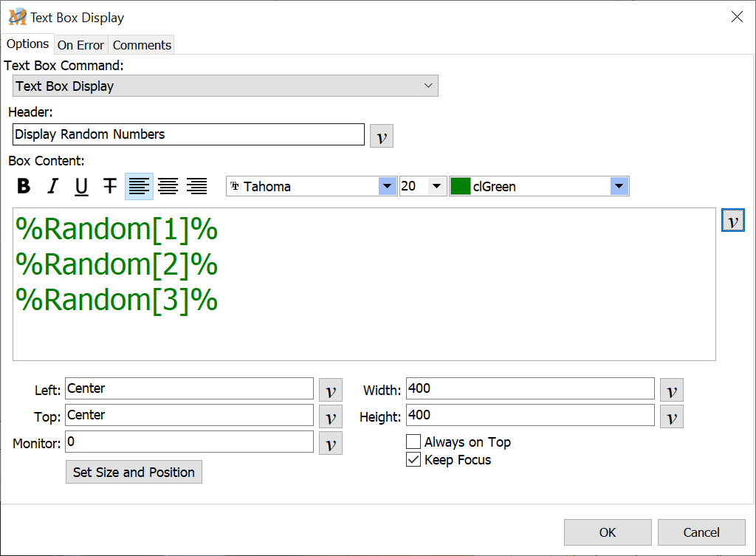This screenshot has width=756, height=556.
Task: Expand the Tahoma font dropdown
Action: tap(388, 187)
